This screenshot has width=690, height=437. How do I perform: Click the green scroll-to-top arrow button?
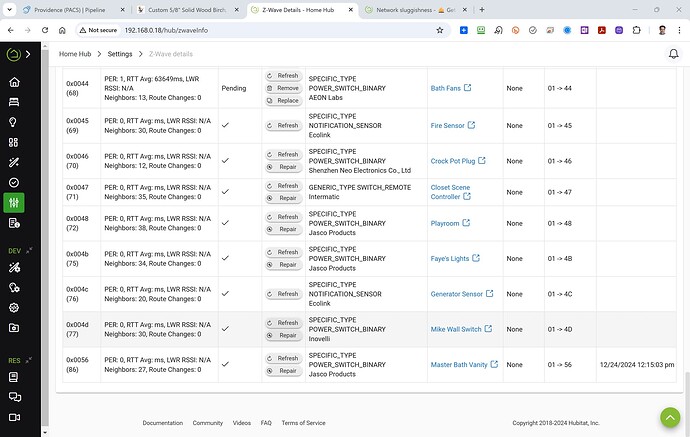[x=670, y=417]
